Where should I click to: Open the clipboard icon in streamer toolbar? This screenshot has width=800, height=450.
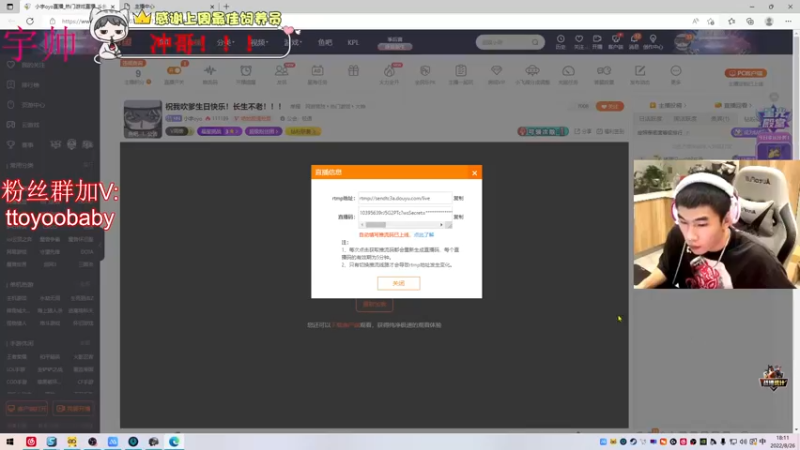(x=461, y=70)
